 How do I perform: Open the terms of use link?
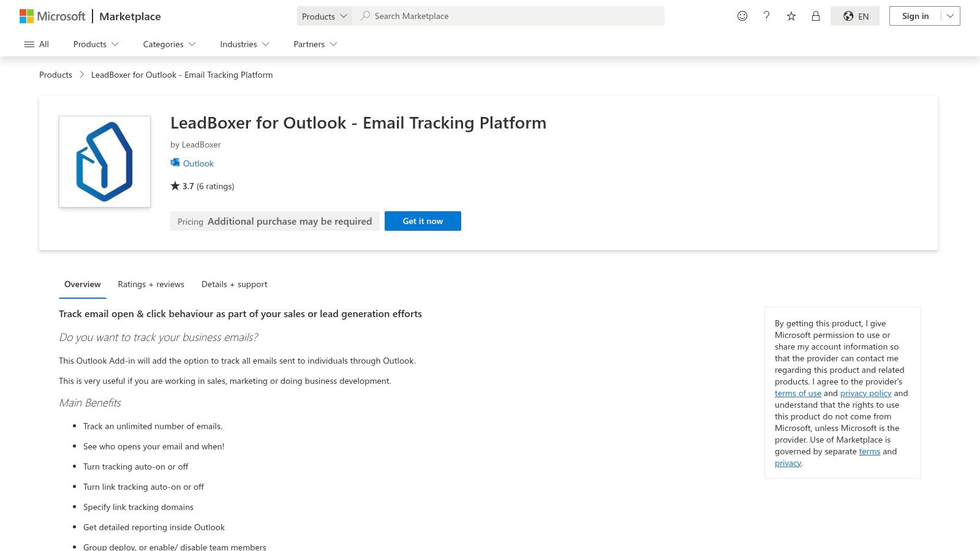pos(797,392)
